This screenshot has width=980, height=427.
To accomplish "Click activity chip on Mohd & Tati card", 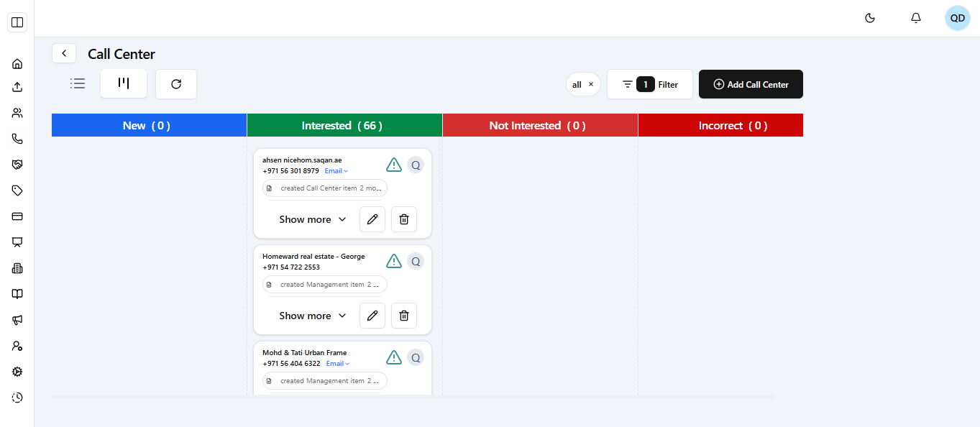I will pos(325,381).
